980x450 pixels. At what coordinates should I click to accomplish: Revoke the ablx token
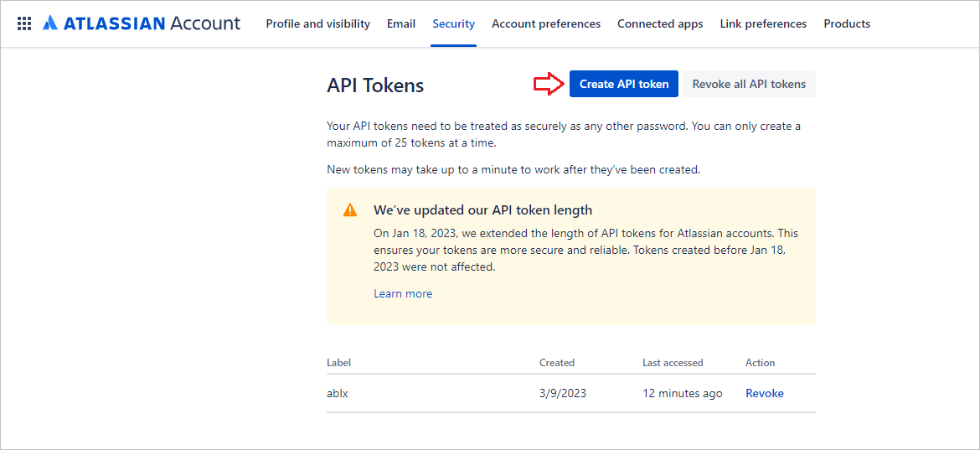click(x=765, y=393)
